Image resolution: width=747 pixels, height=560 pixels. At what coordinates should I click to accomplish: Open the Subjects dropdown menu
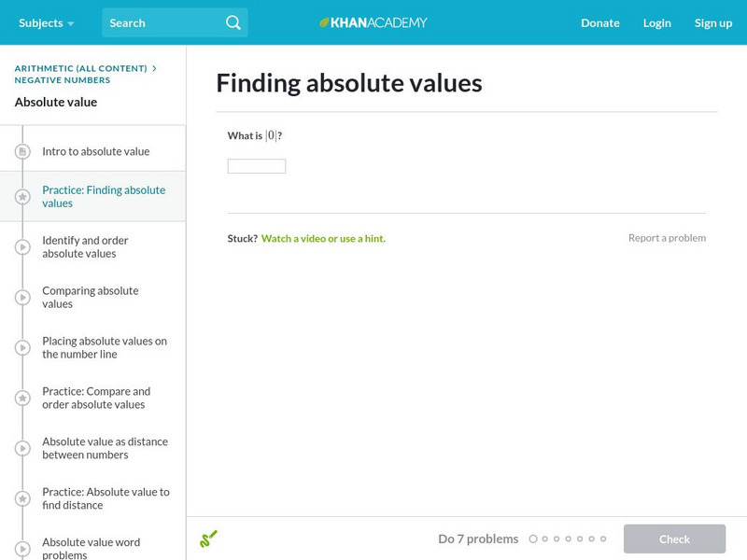pyautogui.click(x=46, y=22)
